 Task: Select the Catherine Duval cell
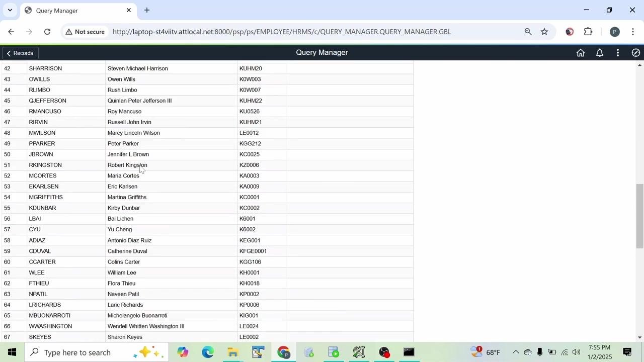171,251
